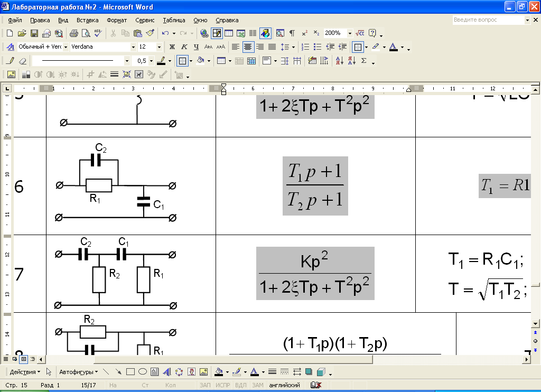541x392 pixels.
Task: Toggle center alignment
Action: [248, 47]
